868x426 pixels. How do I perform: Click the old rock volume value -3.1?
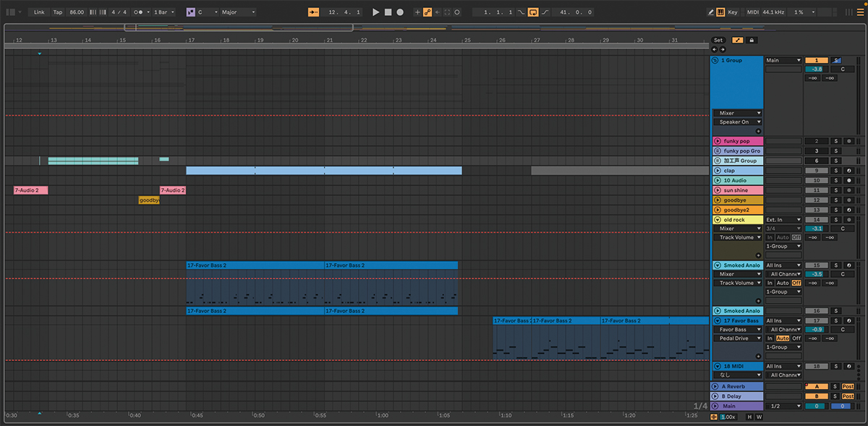817,229
